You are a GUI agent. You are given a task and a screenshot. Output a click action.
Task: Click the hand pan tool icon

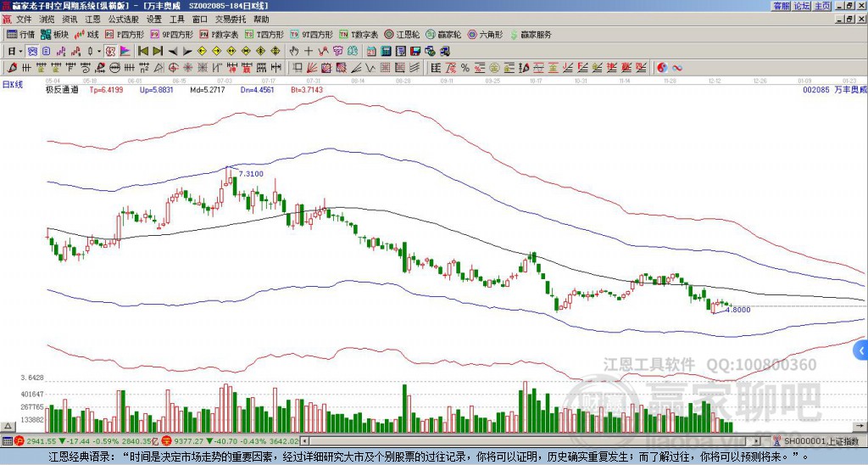tap(293, 52)
